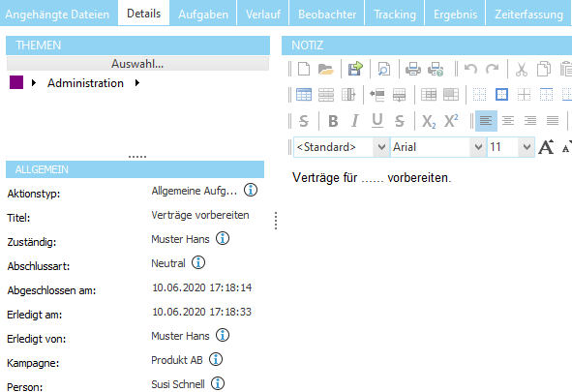Viewport: 572px width, 392px height.
Task: Toggle superscript formatting
Action: pos(451,120)
